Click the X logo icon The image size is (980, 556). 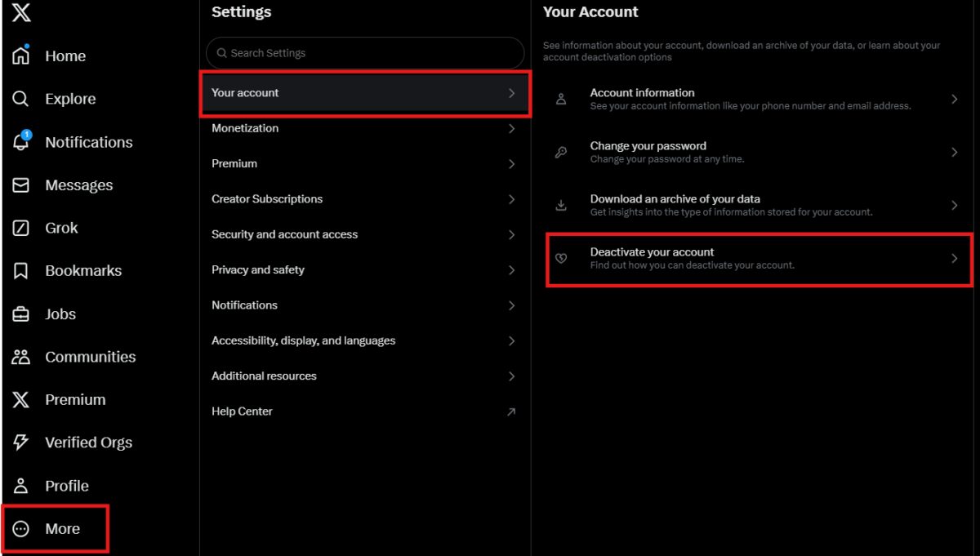pos(21,12)
